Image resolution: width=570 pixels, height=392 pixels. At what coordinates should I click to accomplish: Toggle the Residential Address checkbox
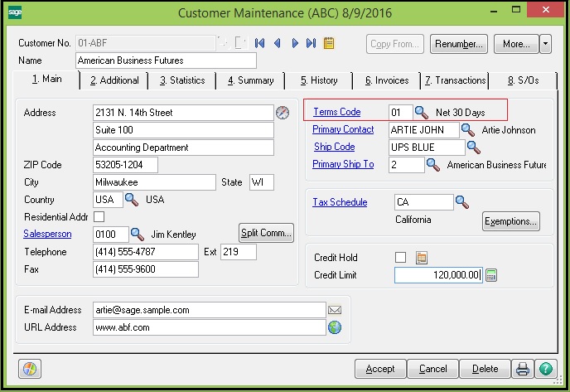coord(99,216)
